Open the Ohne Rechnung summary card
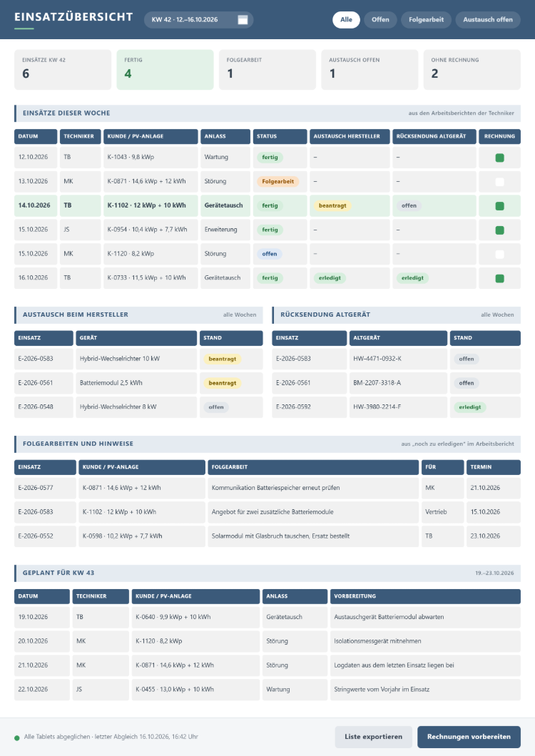 point(472,69)
